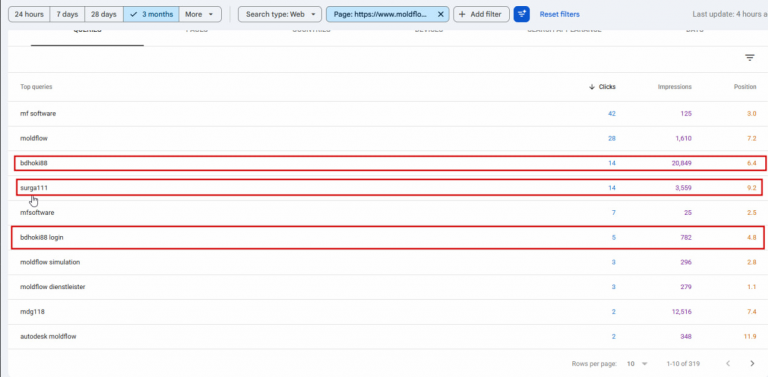
Task: Open the 'moldflow' query row
Action: click(x=388, y=139)
